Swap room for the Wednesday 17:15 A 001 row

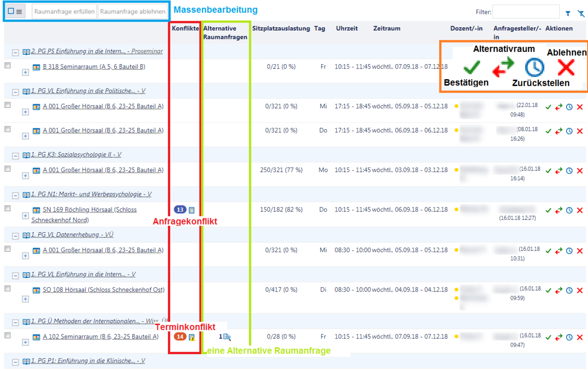tap(559, 107)
